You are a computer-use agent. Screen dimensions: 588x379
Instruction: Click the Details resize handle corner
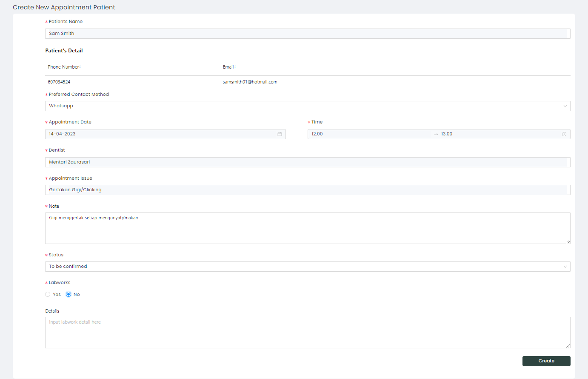(x=568, y=346)
